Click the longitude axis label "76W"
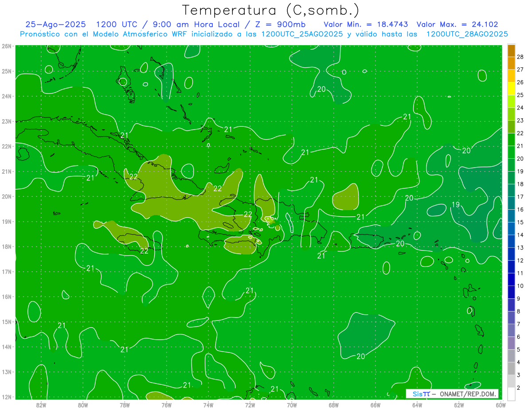 pos(166,405)
